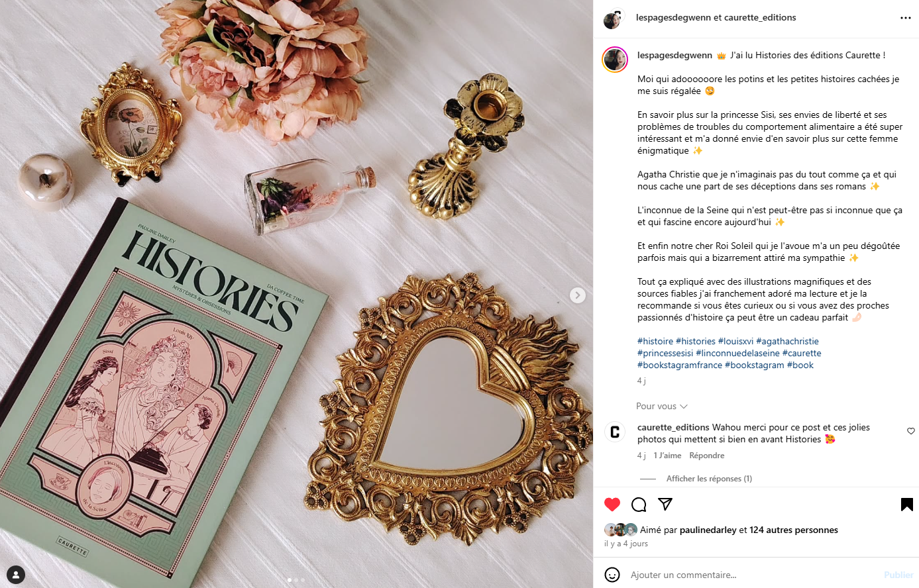View 124 autres personnes likes list
Image resolution: width=919 pixels, height=588 pixels.
pyautogui.click(x=794, y=530)
